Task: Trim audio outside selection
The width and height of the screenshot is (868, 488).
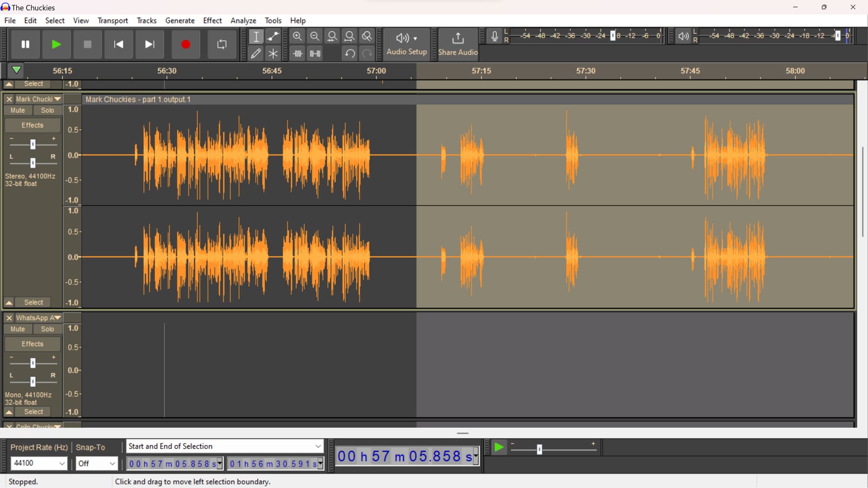Action: 297,53
